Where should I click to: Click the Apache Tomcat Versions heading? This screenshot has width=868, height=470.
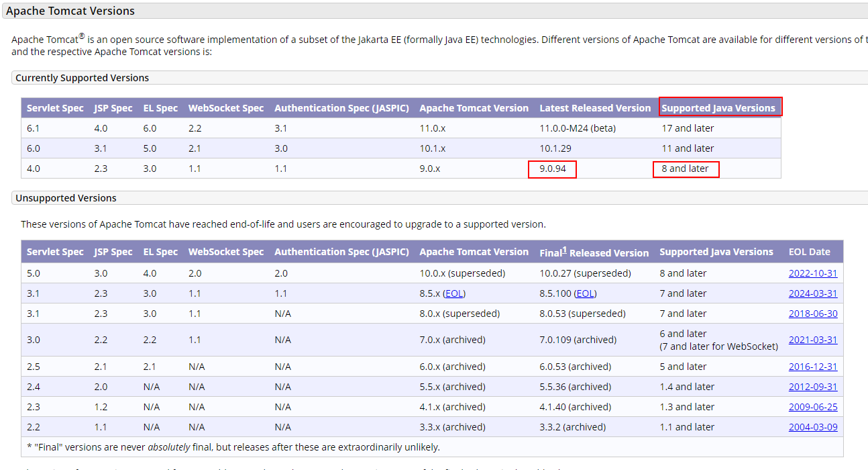click(70, 11)
